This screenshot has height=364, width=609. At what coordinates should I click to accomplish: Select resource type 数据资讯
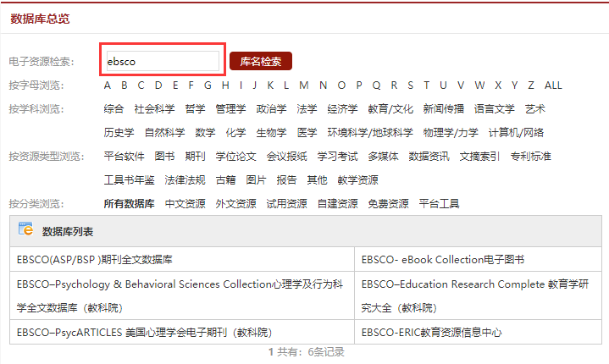point(429,157)
